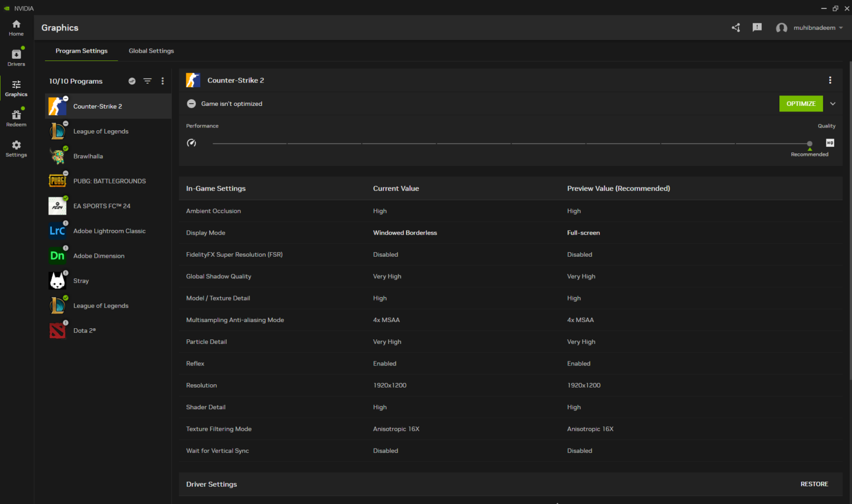Click the green OPTIMIZE button
The height and width of the screenshot is (504, 852).
(800, 104)
